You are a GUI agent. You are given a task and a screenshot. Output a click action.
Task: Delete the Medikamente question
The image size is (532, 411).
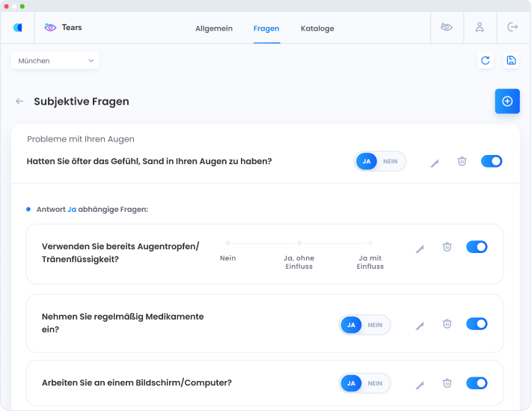[x=447, y=324]
